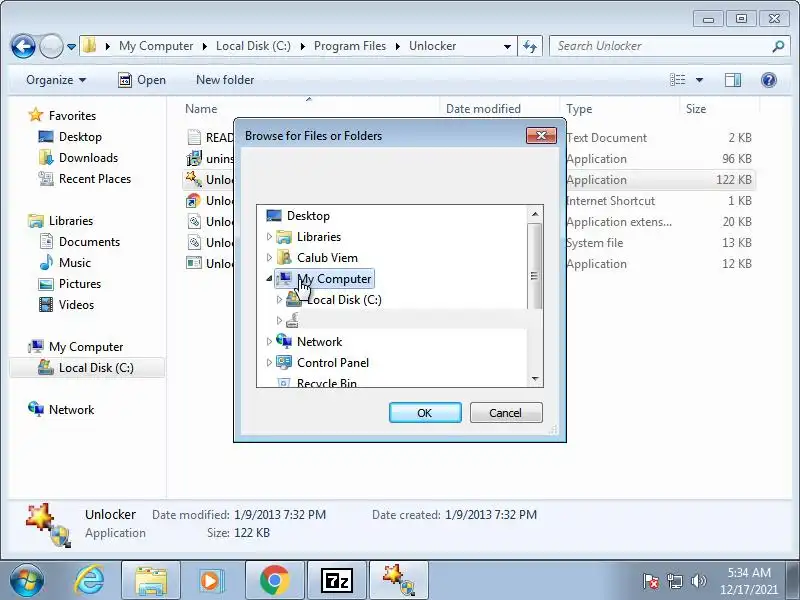Click the Back navigation arrow in Explorer
Viewport: 800px width, 600px height.
[23, 46]
